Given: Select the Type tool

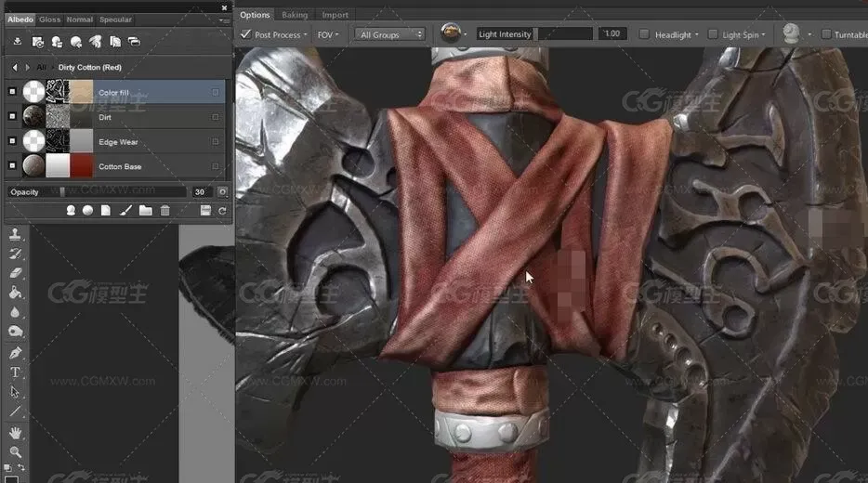Looking at the screenshot, I should [15, 372].
